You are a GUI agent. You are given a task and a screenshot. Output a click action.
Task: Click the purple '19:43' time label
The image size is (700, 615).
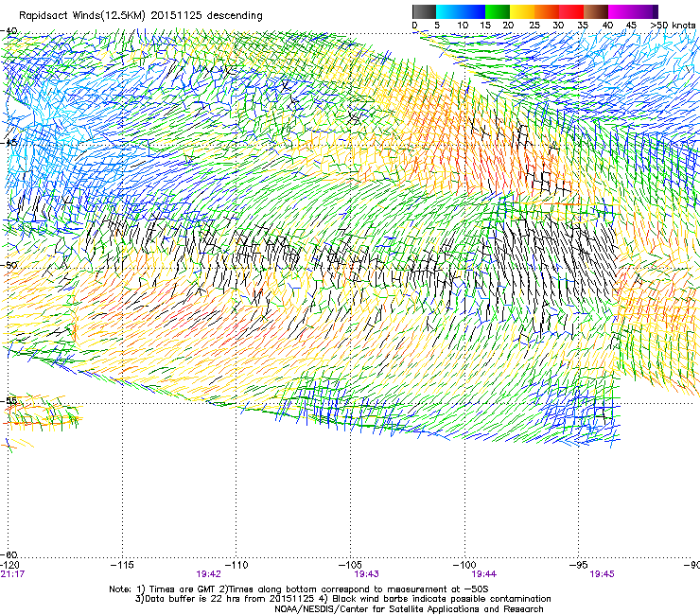click(366, 574)
